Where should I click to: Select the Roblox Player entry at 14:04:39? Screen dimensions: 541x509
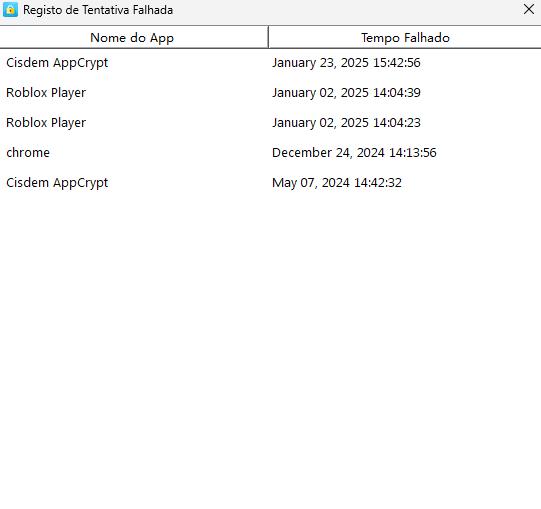tap(270, 92)
